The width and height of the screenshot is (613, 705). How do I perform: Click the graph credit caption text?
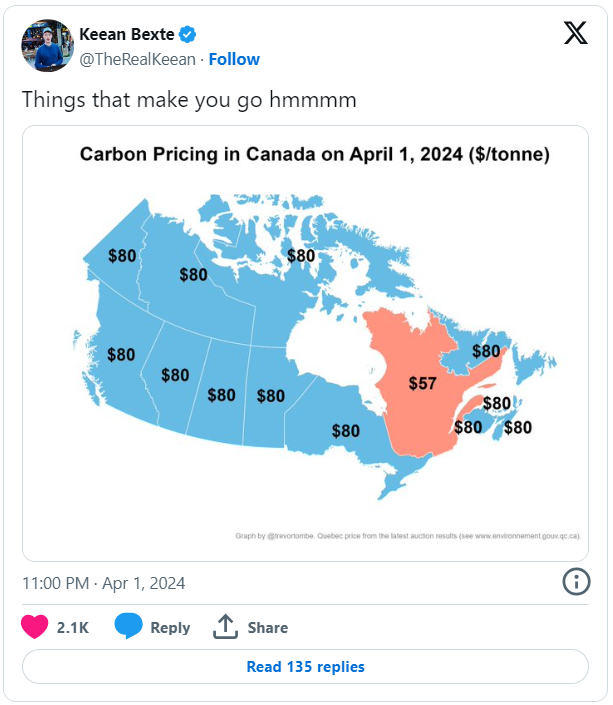pyautogui.click(x=408, y=536)
